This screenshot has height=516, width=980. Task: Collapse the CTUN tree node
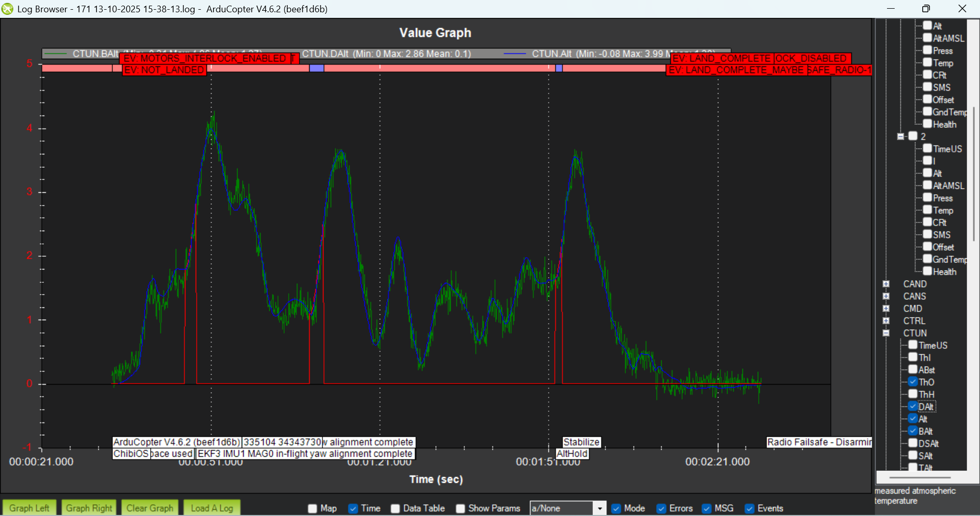tap(886, 333)
